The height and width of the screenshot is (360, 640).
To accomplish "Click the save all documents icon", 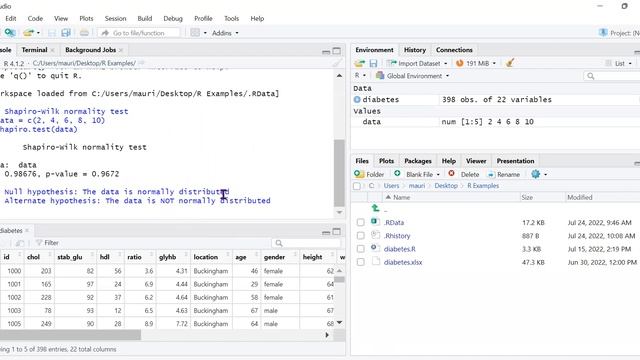I will [x=66, y=33].
